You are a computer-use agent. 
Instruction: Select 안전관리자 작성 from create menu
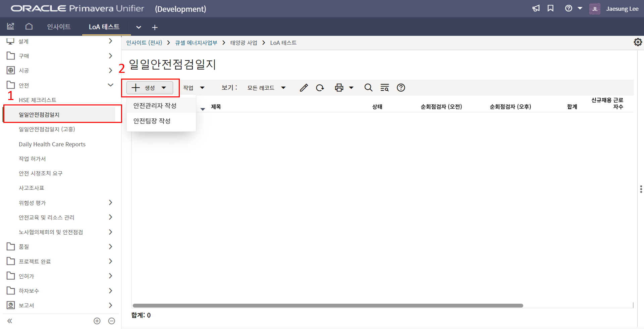(155, 106)
